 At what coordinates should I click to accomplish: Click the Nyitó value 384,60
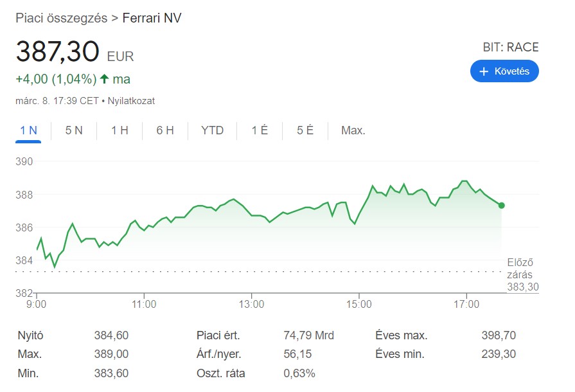[112, 335]
